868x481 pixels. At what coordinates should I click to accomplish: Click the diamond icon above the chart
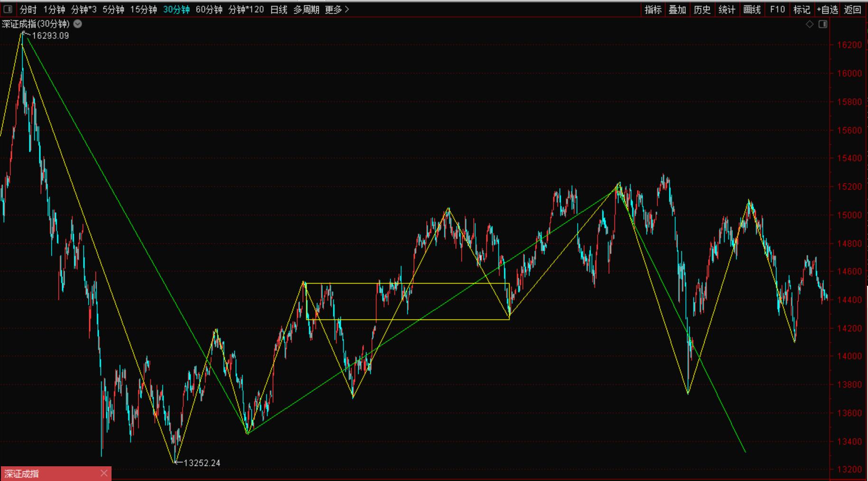click(x=810, y=24)
